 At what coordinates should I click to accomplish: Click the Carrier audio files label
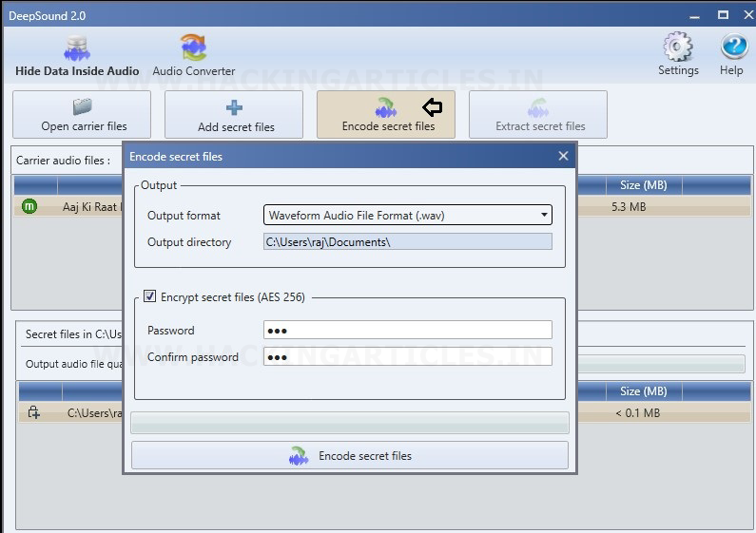pos(63,161)
